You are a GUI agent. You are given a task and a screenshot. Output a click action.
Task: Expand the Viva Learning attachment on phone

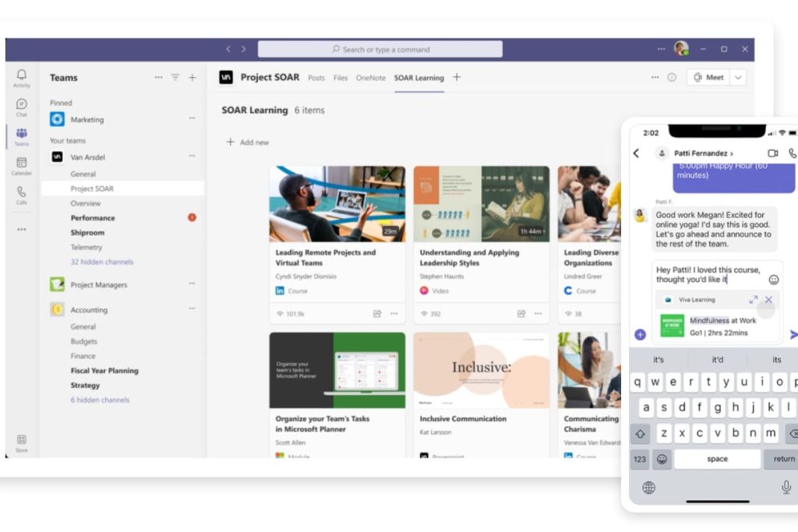coord(754,300)
